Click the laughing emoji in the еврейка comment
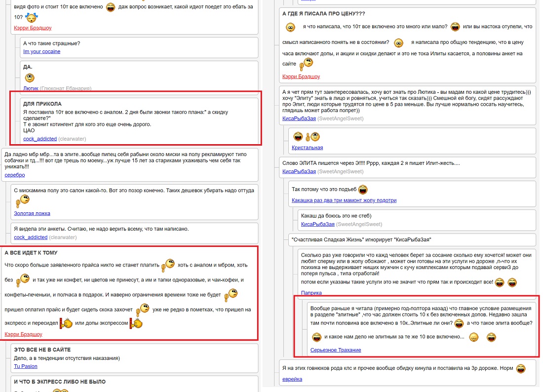The image size is (543, 392). tap(520, 369)
